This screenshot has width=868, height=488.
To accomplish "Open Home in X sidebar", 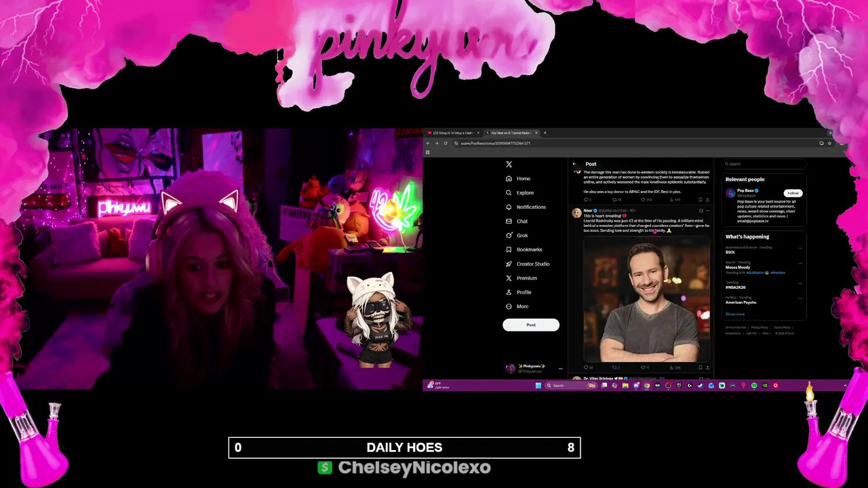I will tap(518, 178).
